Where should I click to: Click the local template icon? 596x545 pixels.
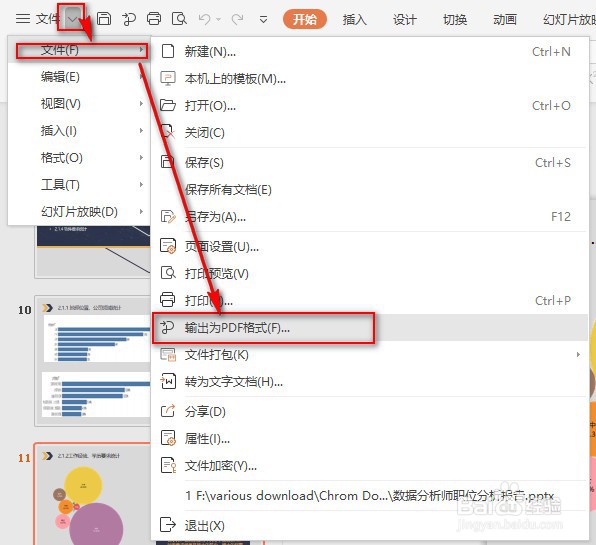point(168,78)
